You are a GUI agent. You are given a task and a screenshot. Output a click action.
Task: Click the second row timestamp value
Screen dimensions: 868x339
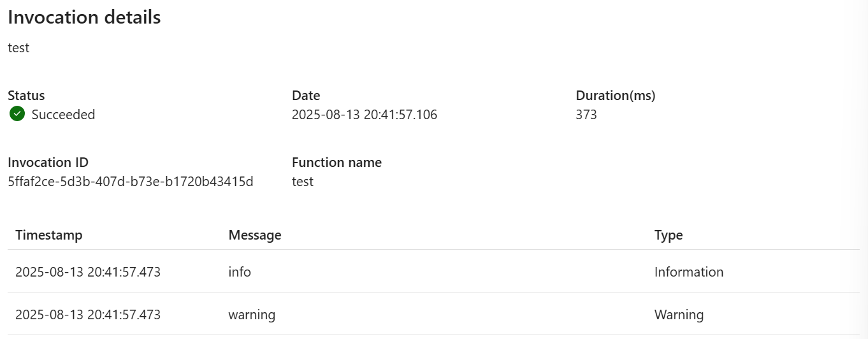coord(88,315)
